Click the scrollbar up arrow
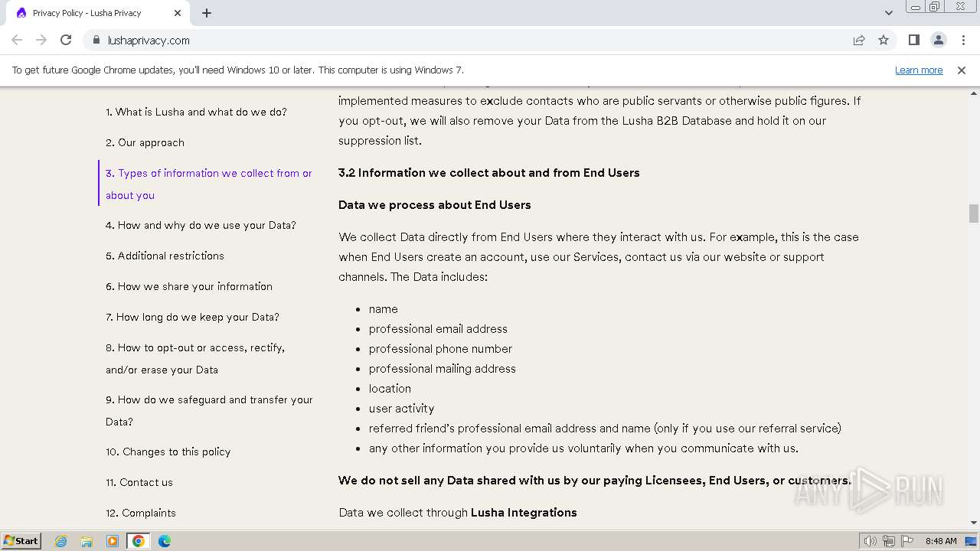This screenshot has width=980, height=551. (973, 92)
